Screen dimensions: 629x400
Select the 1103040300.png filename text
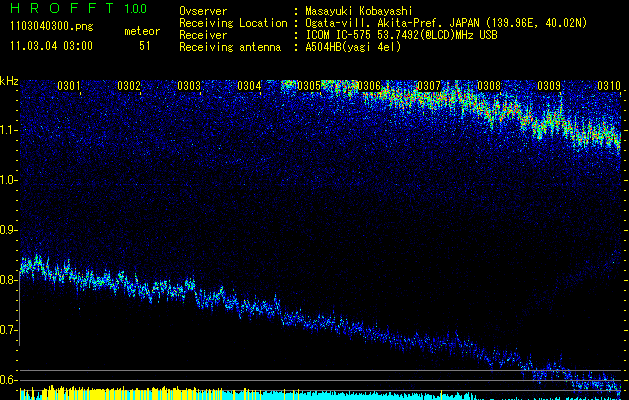(50, 27)
